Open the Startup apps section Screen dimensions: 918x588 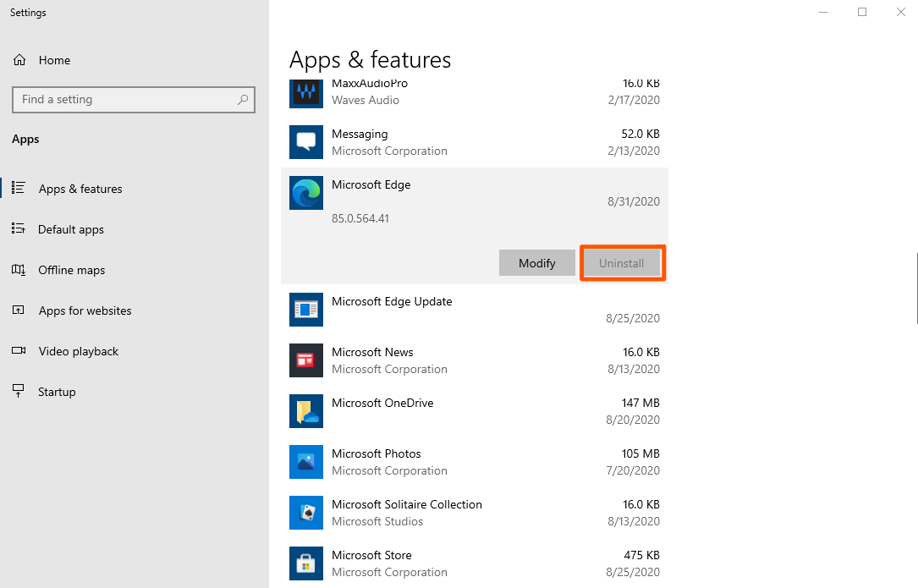[57, 392]
